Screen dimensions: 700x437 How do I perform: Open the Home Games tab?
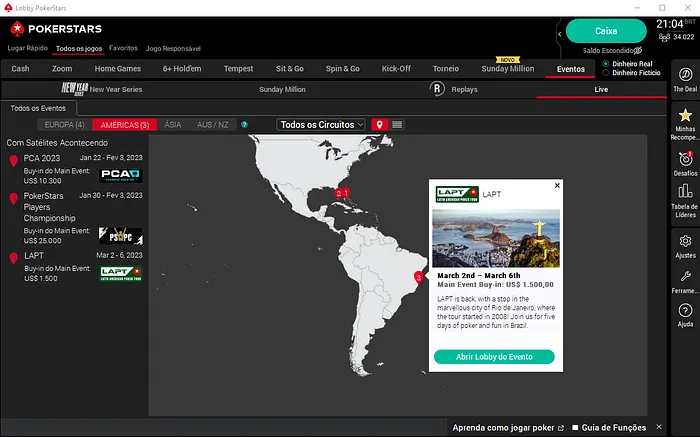[118, 69]
